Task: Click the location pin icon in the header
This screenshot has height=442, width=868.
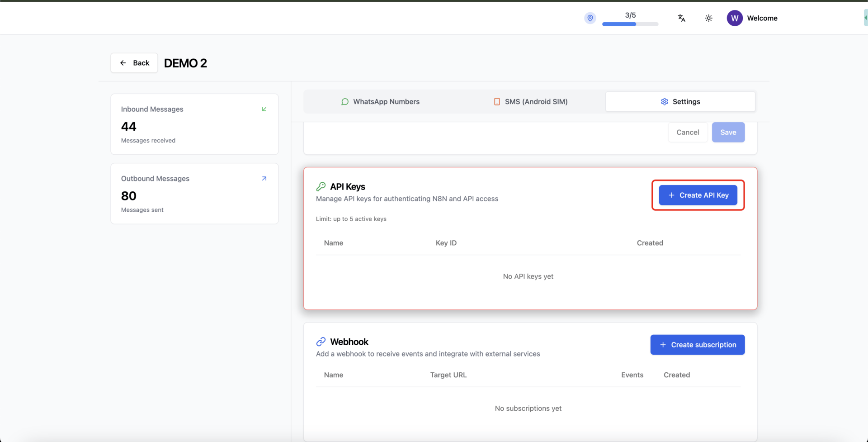Action: 590,18
